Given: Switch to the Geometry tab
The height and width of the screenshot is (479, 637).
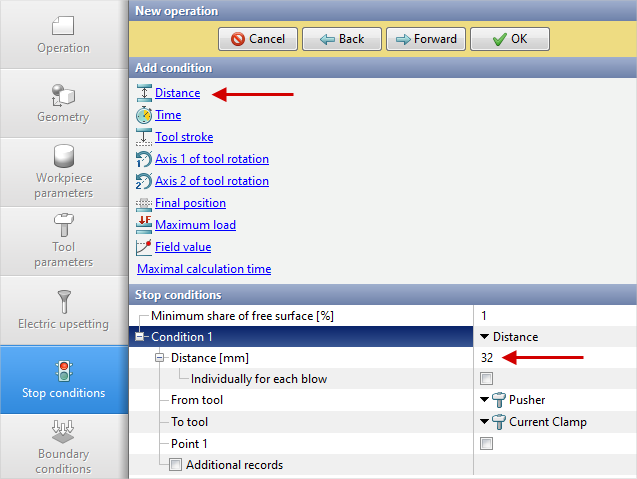Looking at the screenshot, I should coord(63,103).
